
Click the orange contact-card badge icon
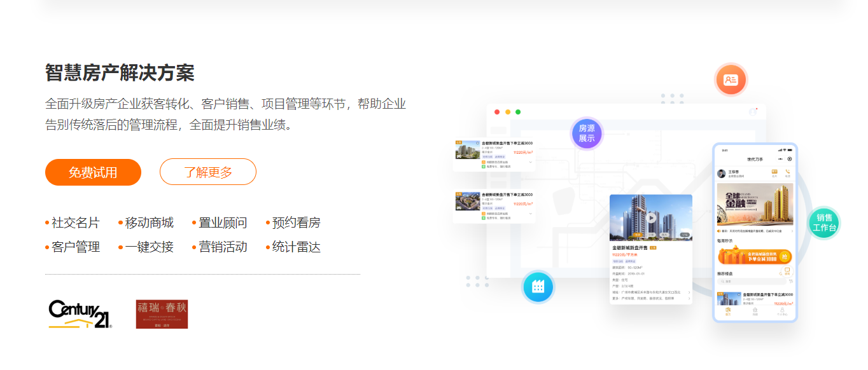[x=731, y=79]
